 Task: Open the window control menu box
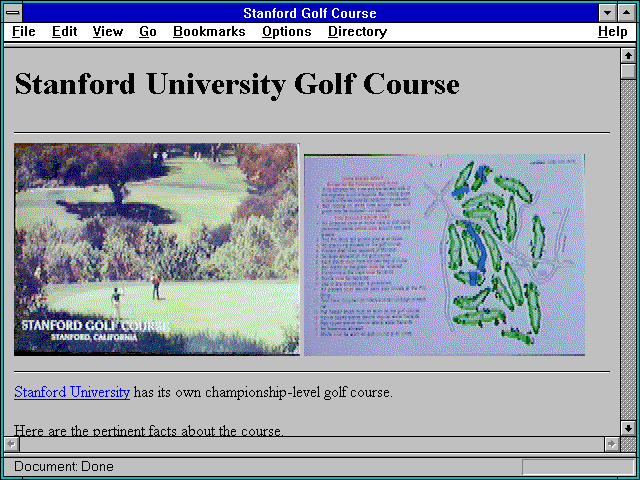13,13
